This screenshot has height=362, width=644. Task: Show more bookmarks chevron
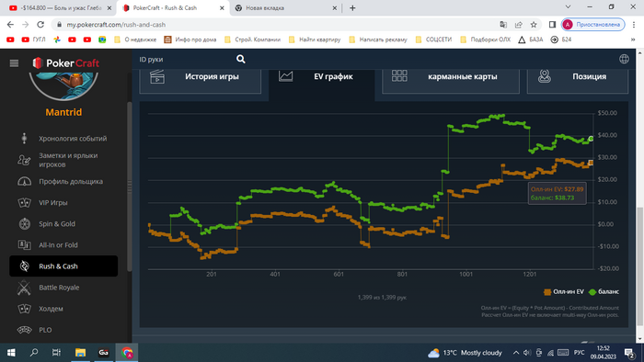(x=633, y=40)
